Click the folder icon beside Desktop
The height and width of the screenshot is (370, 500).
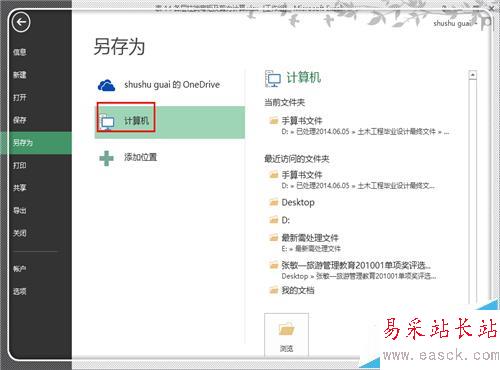[273, 202]
